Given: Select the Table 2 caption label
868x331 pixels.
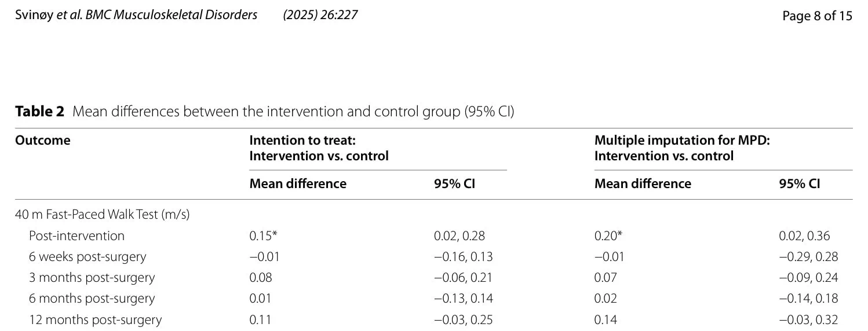Looking at the screenshot, I should (39, 112).
